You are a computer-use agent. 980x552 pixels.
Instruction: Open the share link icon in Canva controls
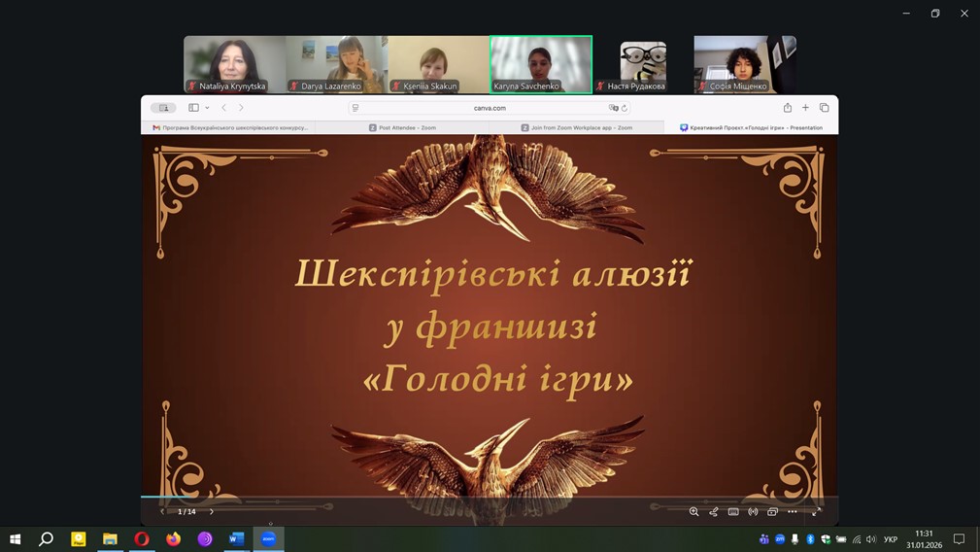pyautogui.click(x=714, y=511)
